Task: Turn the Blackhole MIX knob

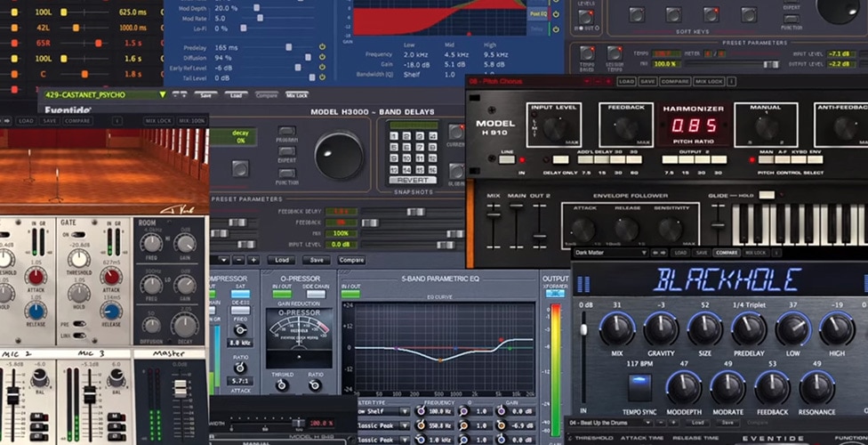Action: (x=617, y=328)
